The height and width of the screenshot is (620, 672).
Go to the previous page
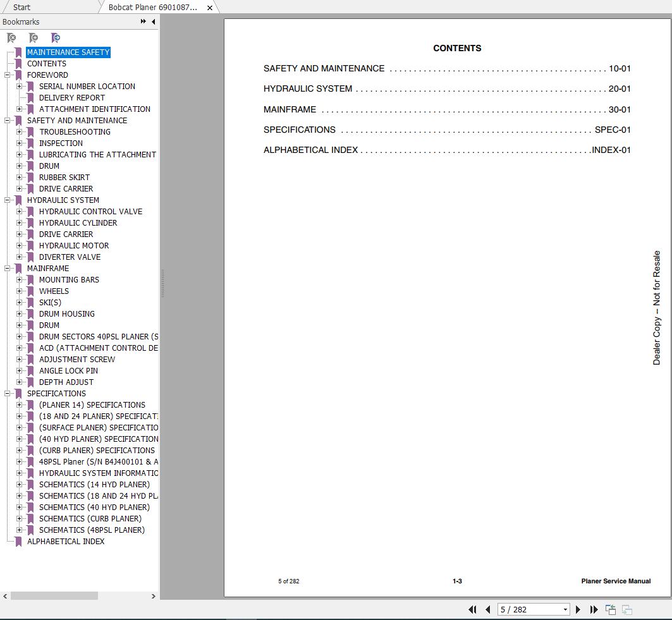487,609
